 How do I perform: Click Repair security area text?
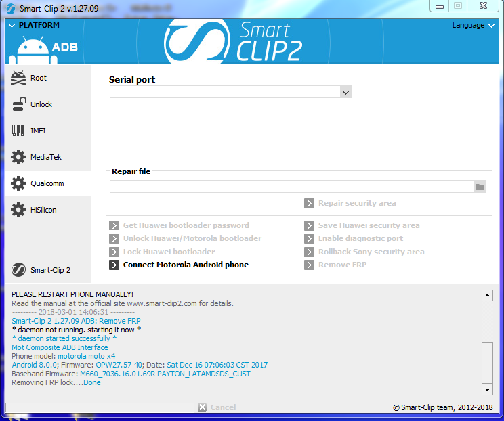point(357,203)
